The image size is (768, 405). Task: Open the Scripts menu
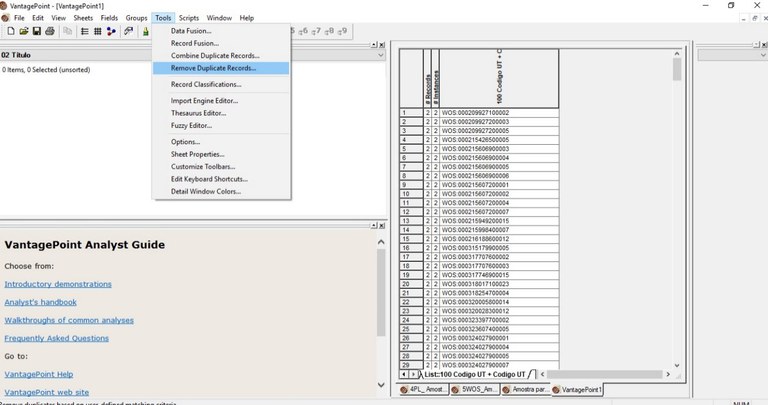pyautogui.click(x=189, y=18)
